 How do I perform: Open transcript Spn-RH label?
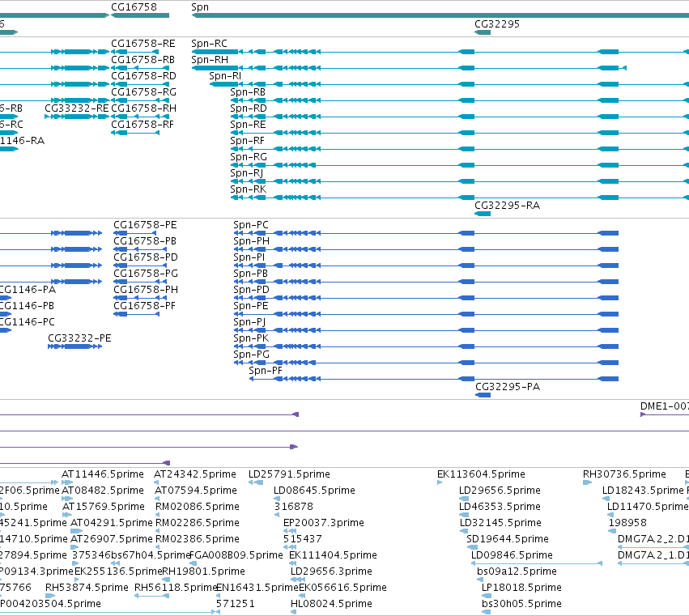pyautogui.click(x=210, y=60)
